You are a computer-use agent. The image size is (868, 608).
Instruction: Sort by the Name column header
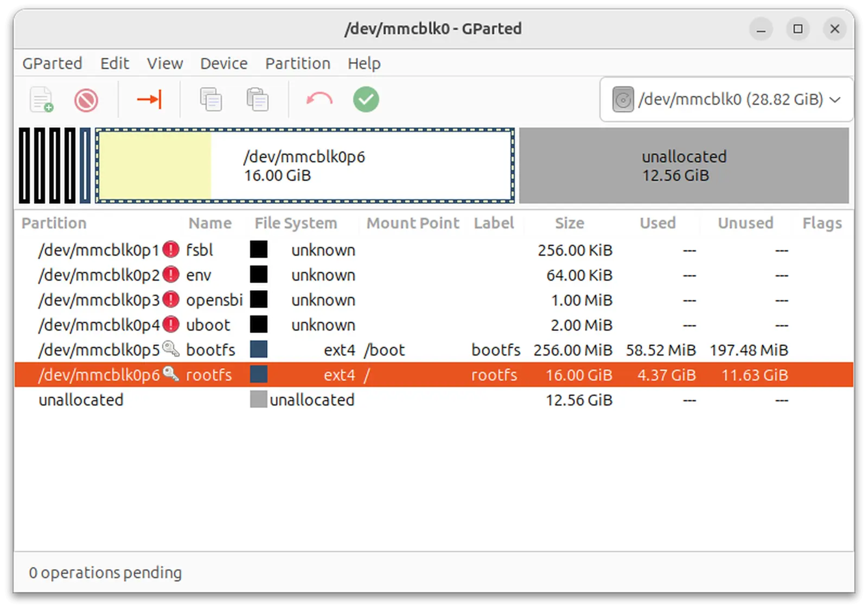[x=210, y=223]
